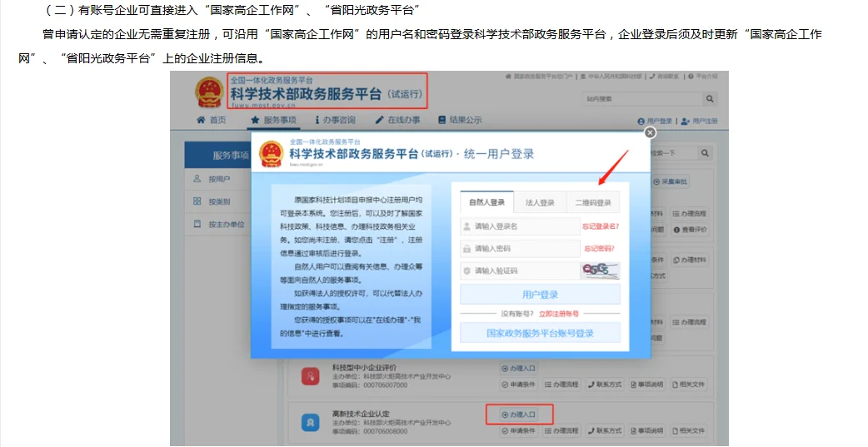Click the magnifier icon beside 站内搜索
868x447 pixels.
pyautogui.click(x=710, y=99)
